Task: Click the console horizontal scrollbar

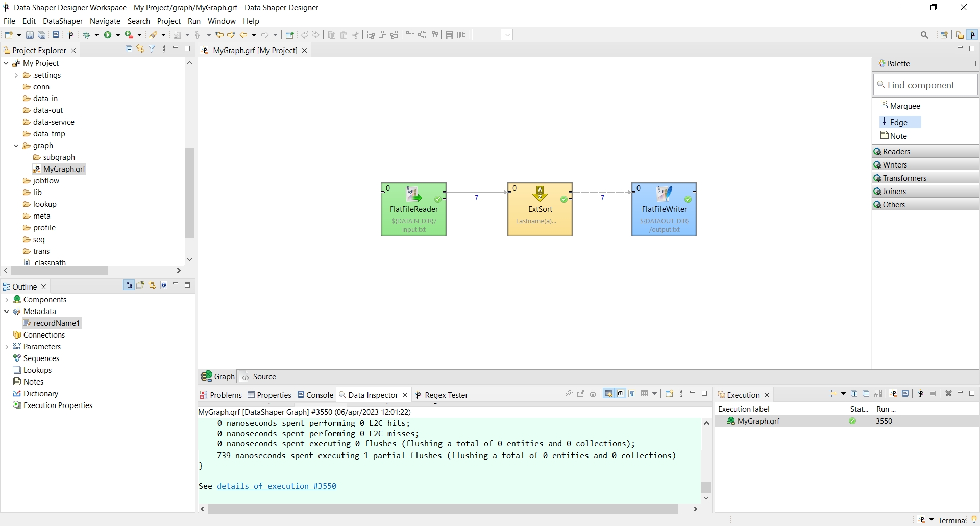Action: click(x=443, y=509)
